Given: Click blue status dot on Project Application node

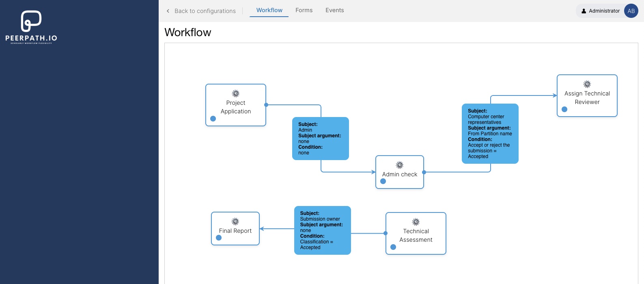Looking at the screenshot, I should coord(213,119).
